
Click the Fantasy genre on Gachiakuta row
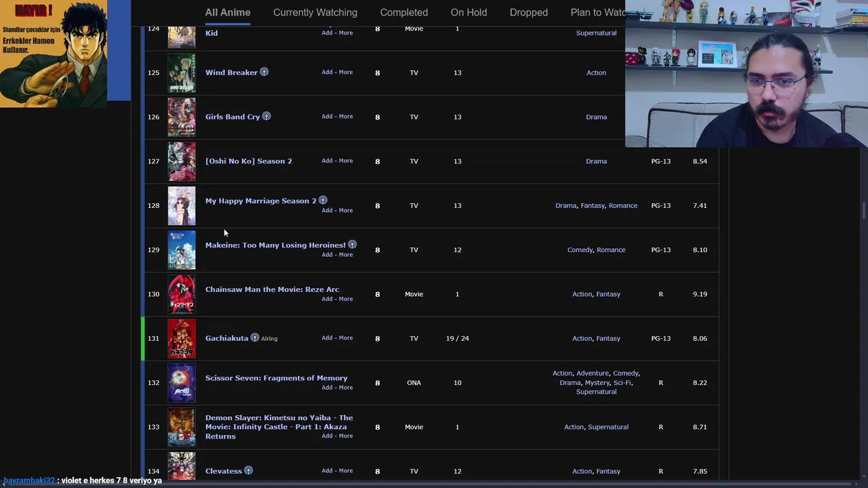click(608, 338)
